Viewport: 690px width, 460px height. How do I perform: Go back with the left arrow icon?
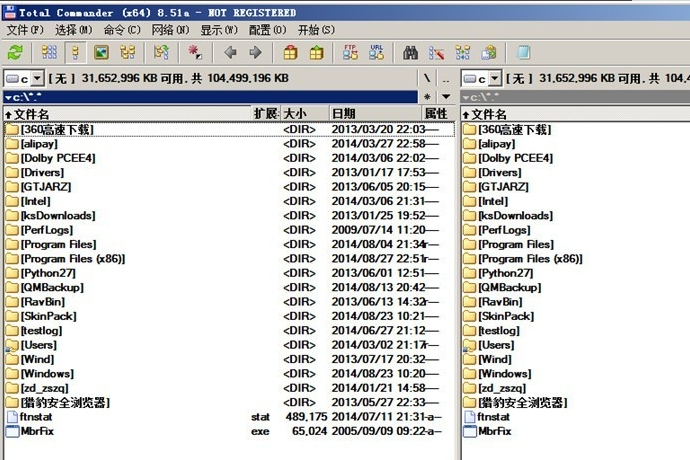230,53
